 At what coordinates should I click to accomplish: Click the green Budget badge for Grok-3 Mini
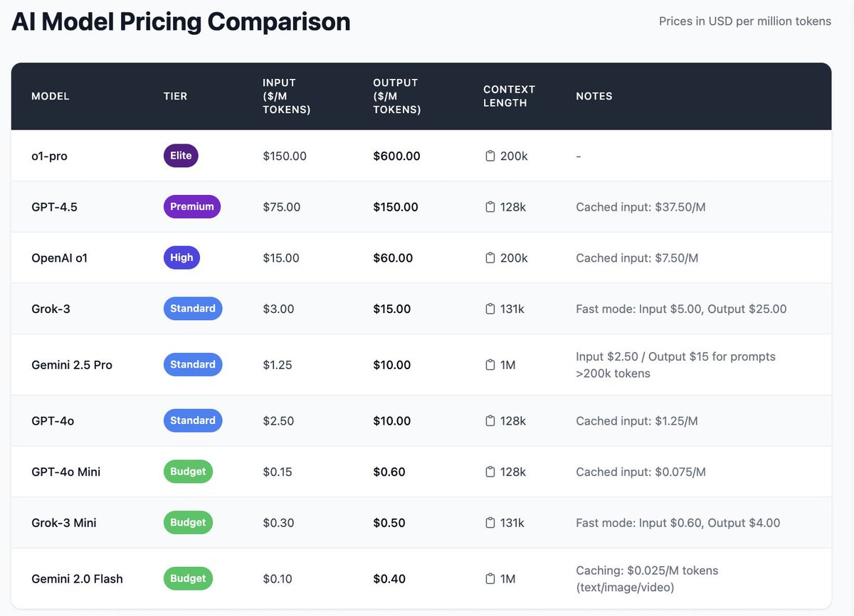[188, 523]
